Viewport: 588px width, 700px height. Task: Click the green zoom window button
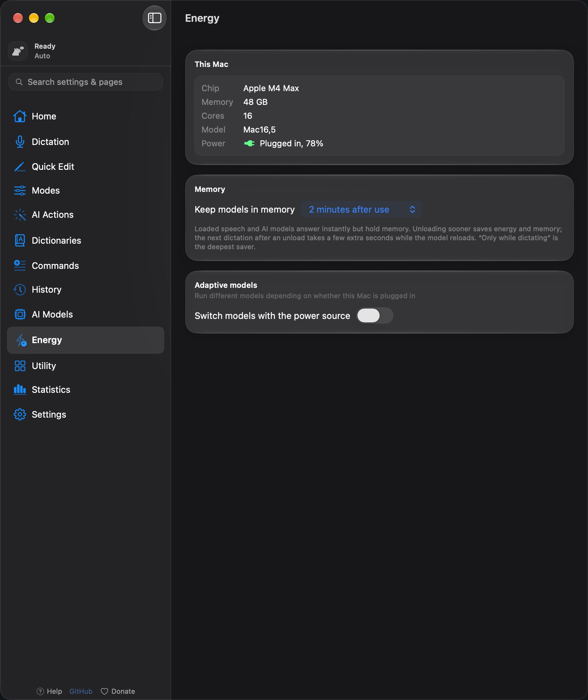point(50,18)
